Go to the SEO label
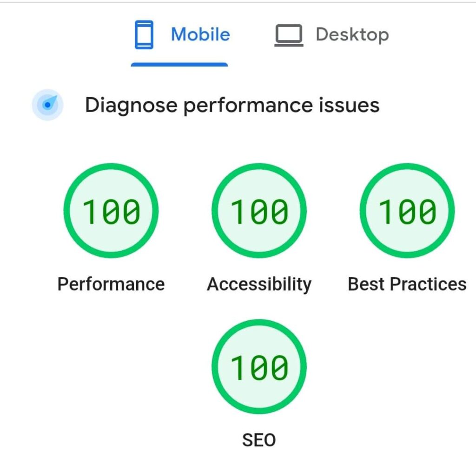This screenshot has width=476, height=472. [x=259, y=439]
